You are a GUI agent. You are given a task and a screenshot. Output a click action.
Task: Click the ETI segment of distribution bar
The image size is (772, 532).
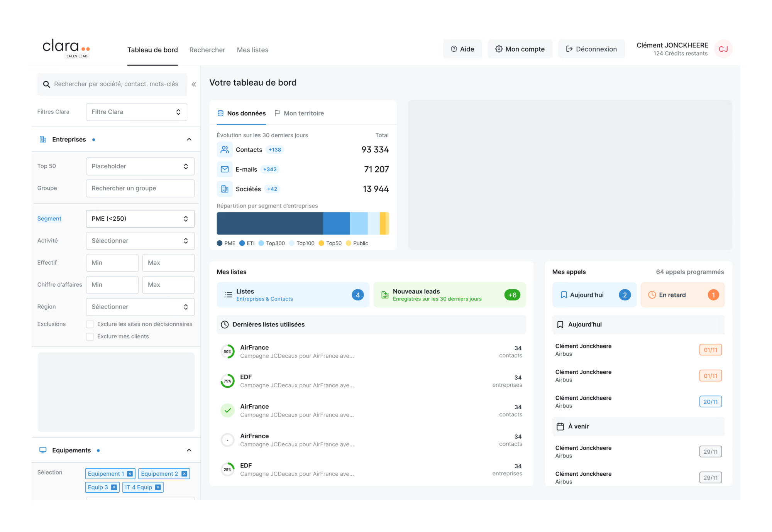click(x=336, y=223)
